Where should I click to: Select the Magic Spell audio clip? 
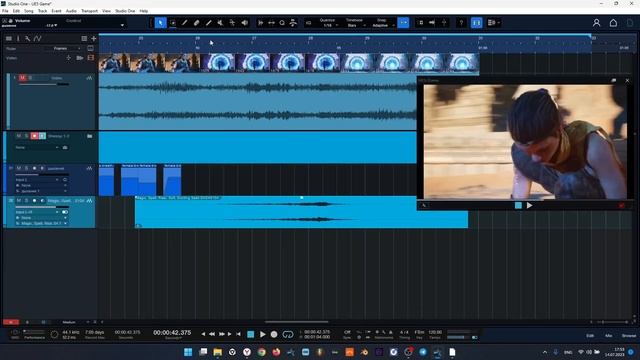[301, 212]
